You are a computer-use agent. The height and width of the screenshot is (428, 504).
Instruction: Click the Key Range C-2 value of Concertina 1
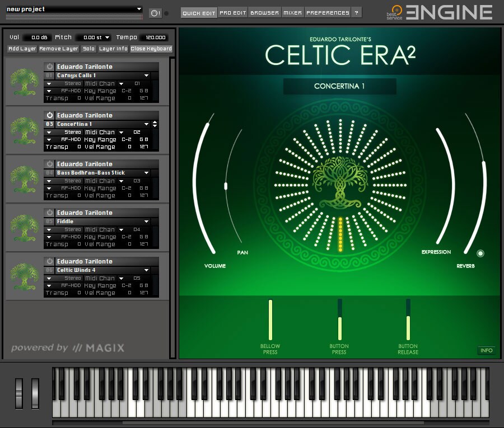127,140
